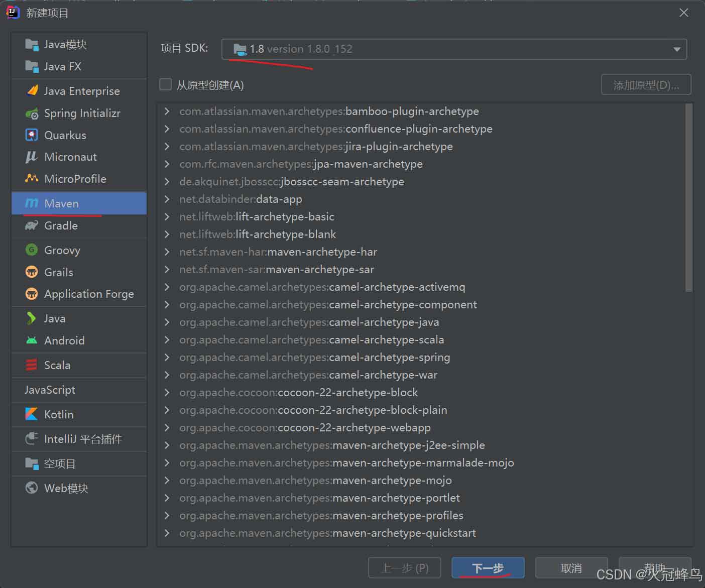Click the MicroProfile icon
Viewport: 705px width, 588px height.
(32, 179)
